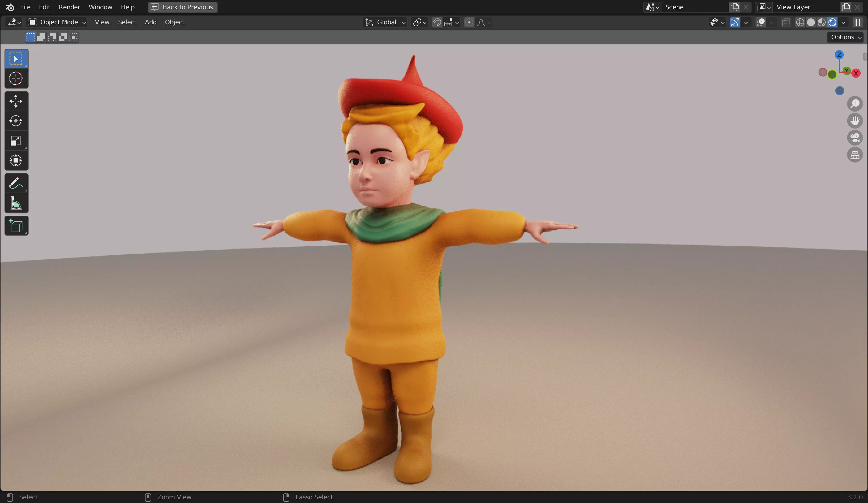
Task: Set selection mode to Extend
Action: (x=41, y=37)
